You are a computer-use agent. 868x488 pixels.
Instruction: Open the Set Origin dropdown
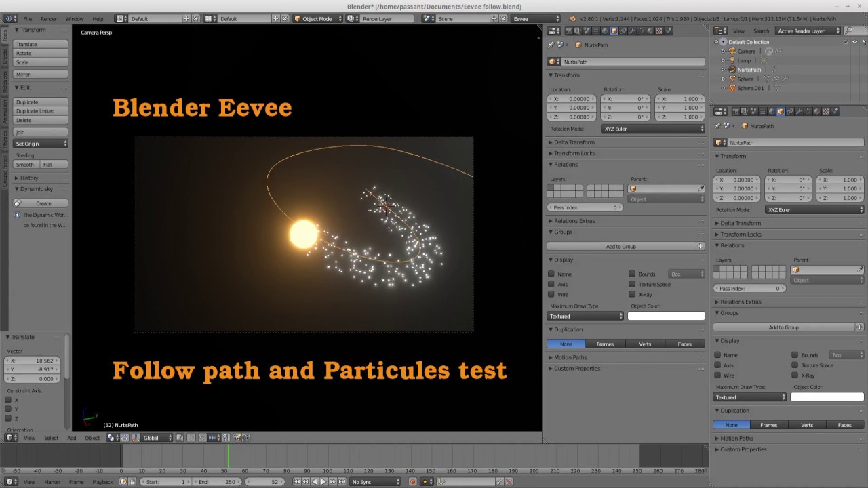click(x=41, y=144)
